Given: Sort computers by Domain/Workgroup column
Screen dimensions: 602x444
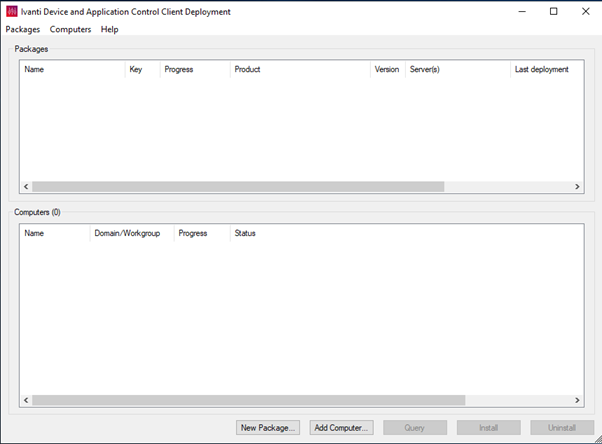Looking at the screenshot, I should (131, 234).
